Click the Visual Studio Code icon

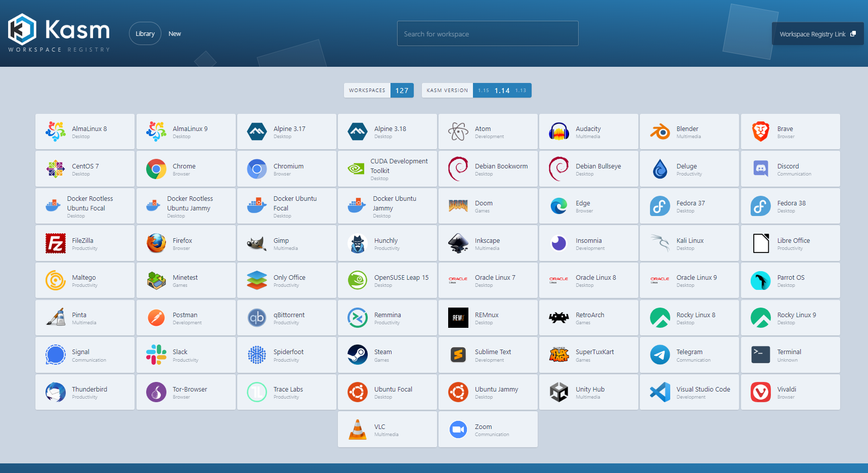[660, 392]
